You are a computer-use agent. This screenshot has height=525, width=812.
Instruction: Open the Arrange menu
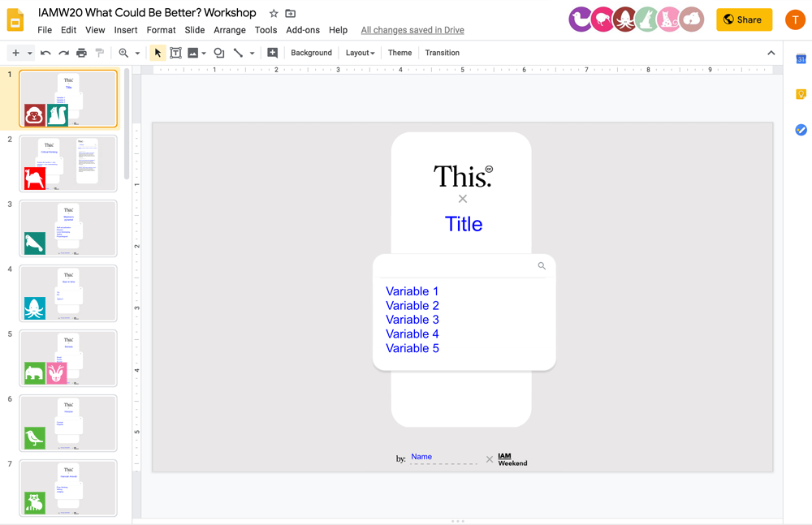pos(230,30)
